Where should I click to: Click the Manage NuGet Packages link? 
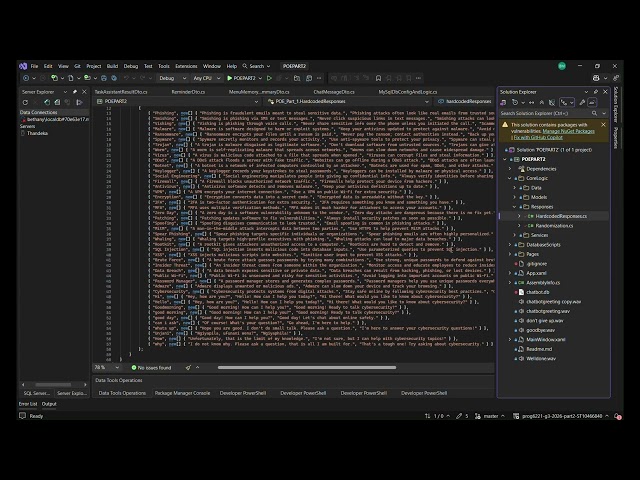[569, 131]
